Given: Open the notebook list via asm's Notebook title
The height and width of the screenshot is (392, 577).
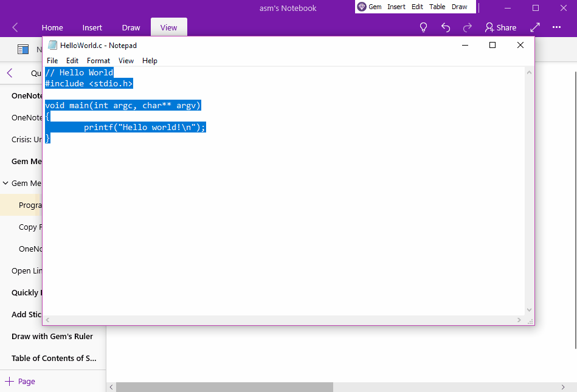Looking at the screenshot, I should (x=288, y=8).
